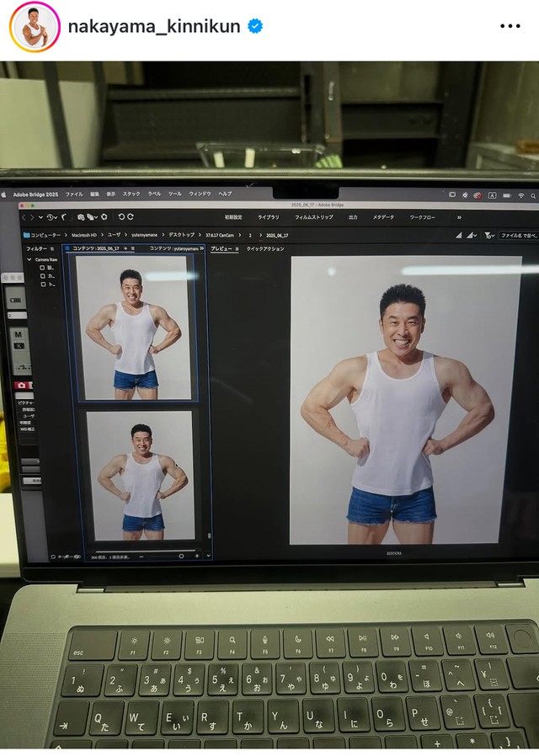Switch to the フィルムストリップ workspace
539x756 pixels.
click(x=316, y=217)
